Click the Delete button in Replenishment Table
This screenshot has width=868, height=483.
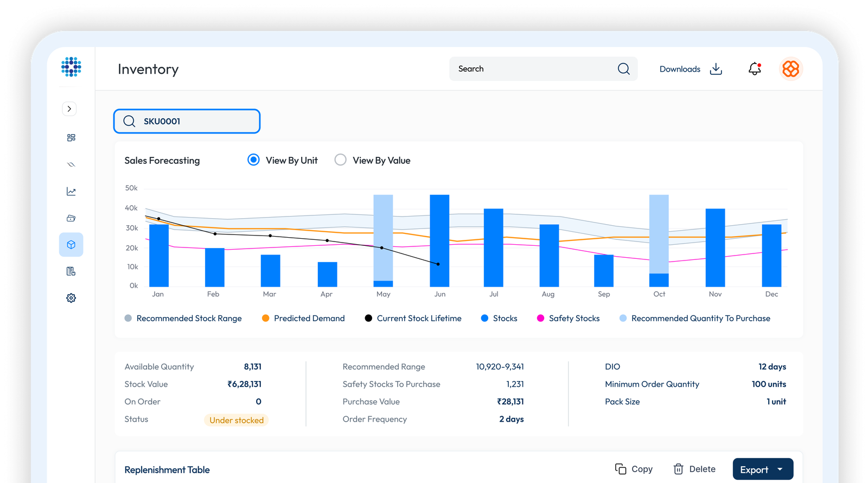[x=694, y=469]
